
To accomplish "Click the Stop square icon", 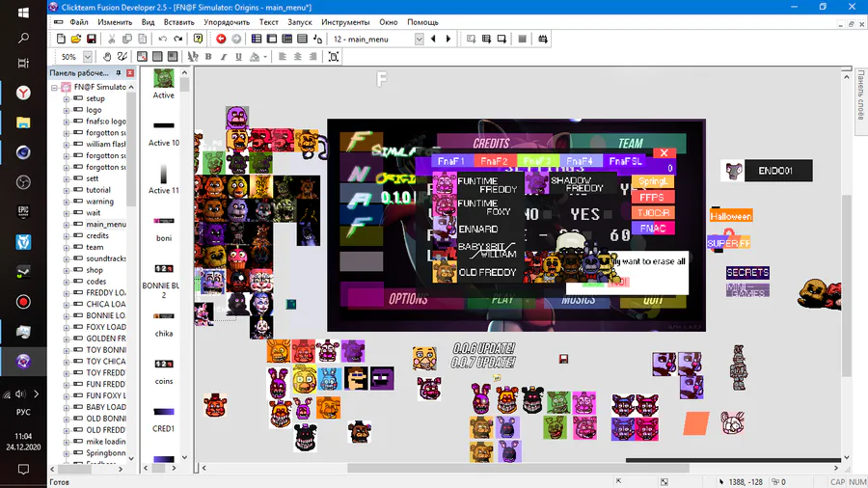I will pyautogui.click(x=522, y=39).
